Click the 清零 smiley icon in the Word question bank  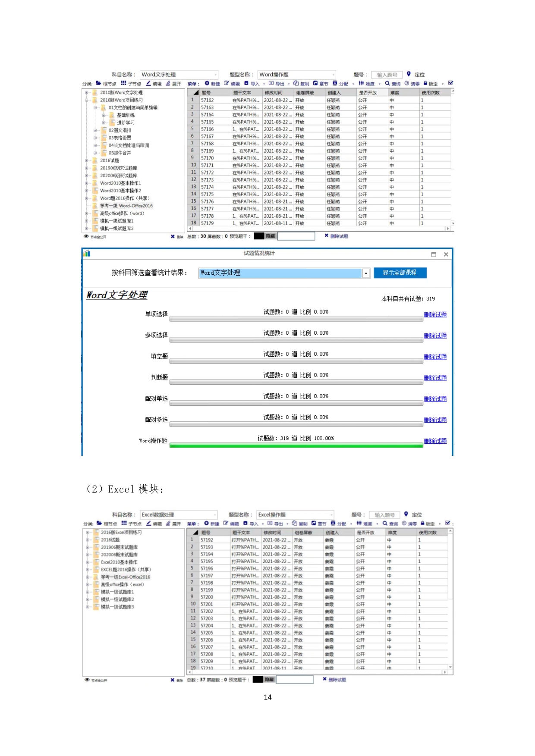[x=406, y=83]
